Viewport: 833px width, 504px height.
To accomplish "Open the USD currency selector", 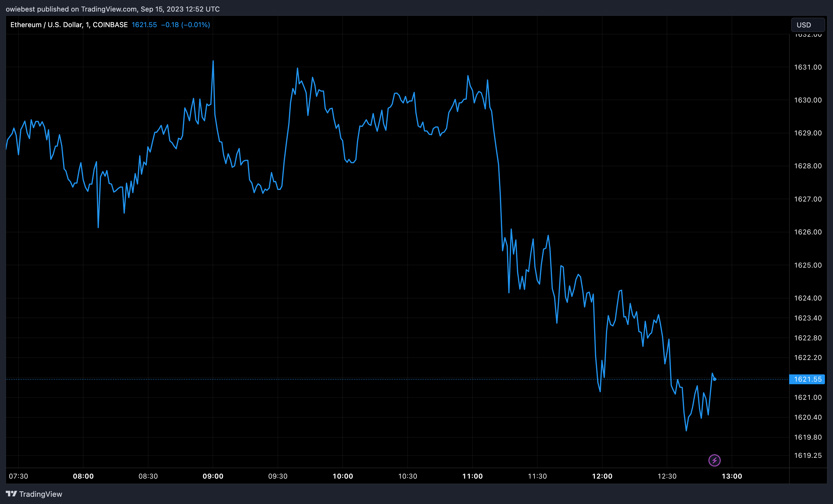I will pos(807,25).
